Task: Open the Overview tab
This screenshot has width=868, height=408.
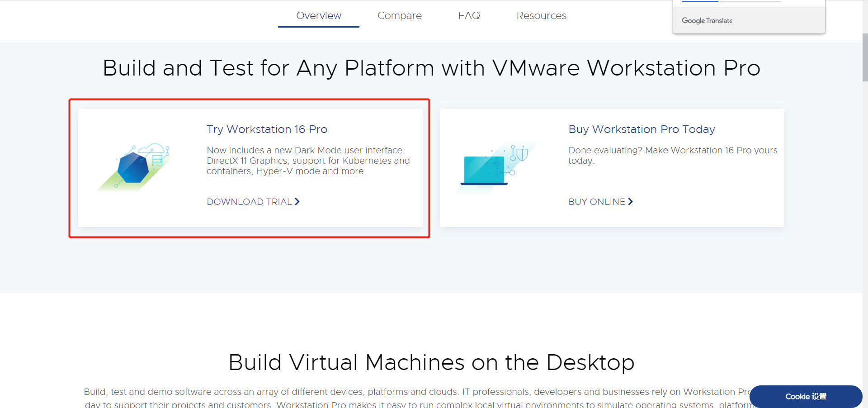Action: (x=319, y=15)
